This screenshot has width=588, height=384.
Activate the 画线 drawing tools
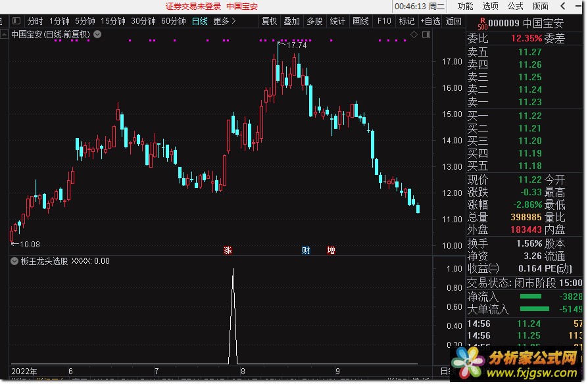pyautogui.click(x=360, y=21)
